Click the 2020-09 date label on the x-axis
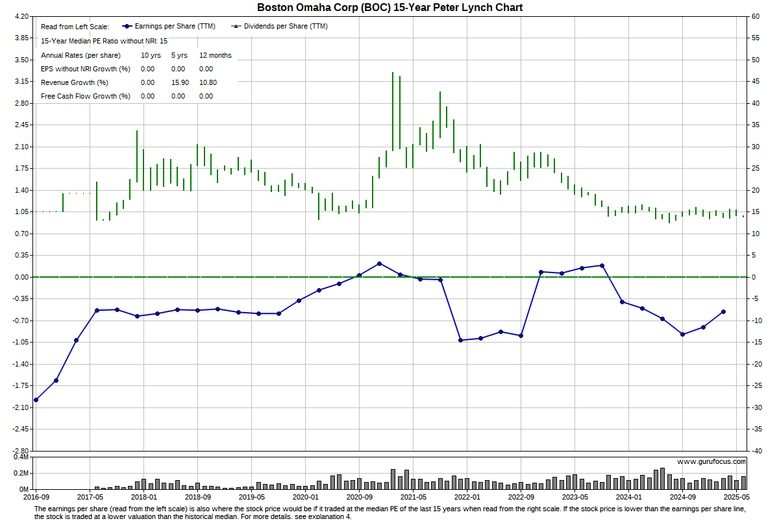The height and width of the screenshot is (532, 779). click(x=359, y=496)
